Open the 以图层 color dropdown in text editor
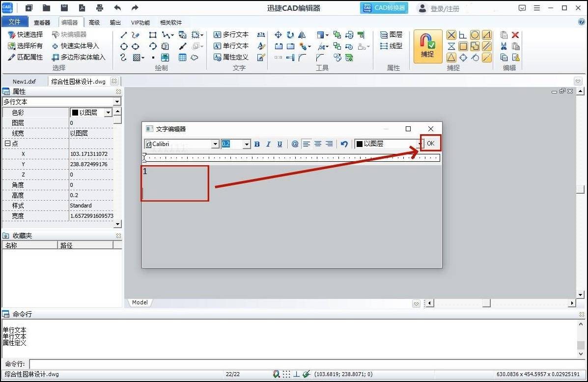 coord(420,144)
